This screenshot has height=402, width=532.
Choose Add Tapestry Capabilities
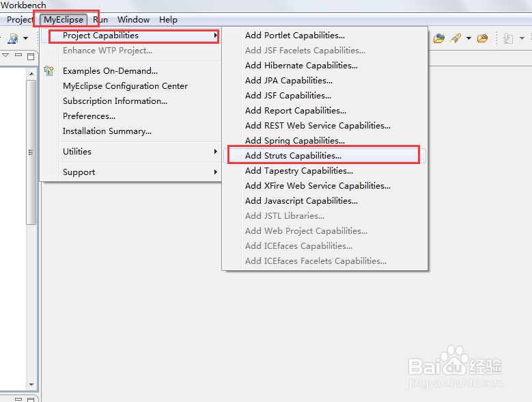point(324,171)
